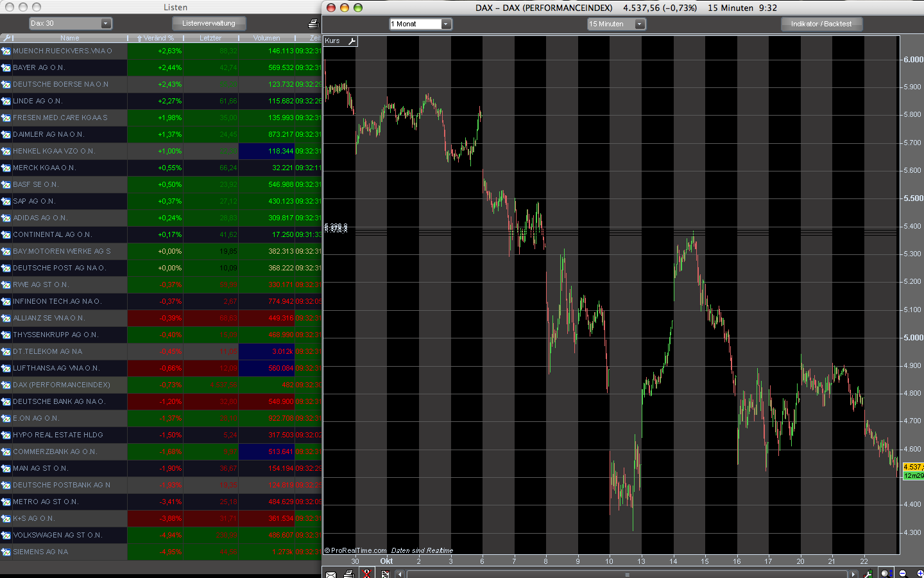Zoom in the chart with plus magnifier
This screenshot has height=578, width=924.
tap(919, 574)
